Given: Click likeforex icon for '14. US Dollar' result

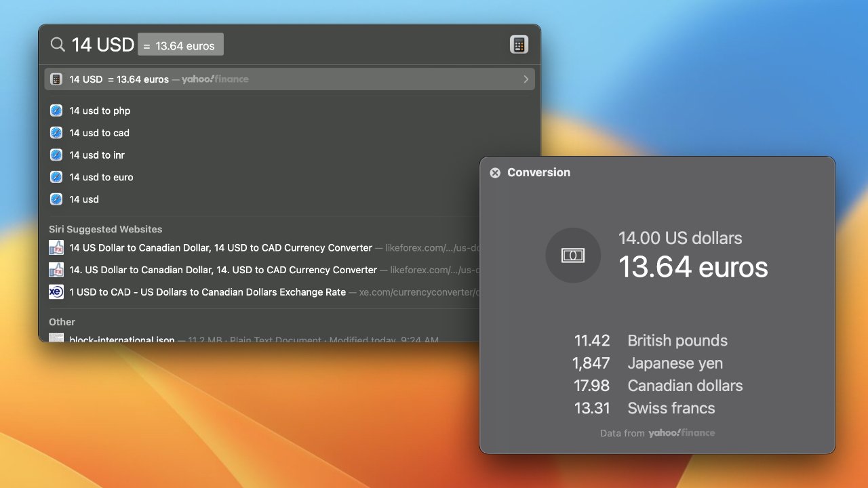Looking at the screenshot, I should point(56,270).
